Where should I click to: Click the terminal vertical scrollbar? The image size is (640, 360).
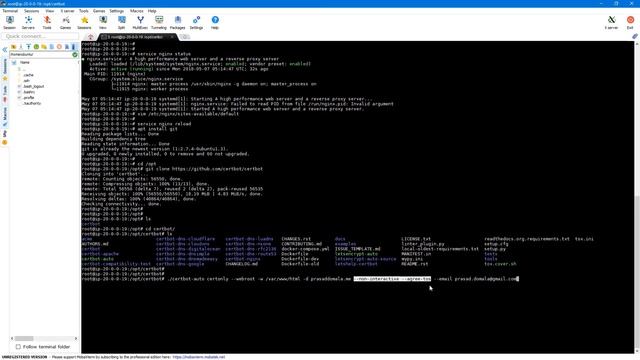pos(637,197)
